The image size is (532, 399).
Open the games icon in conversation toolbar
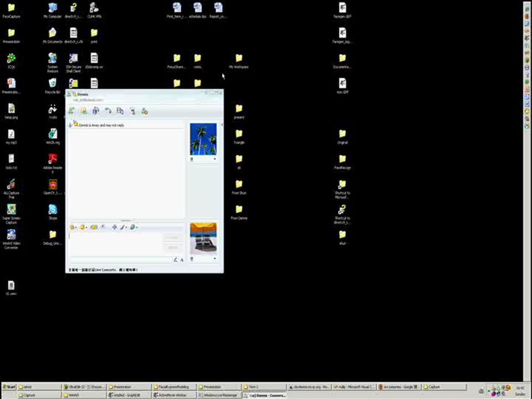click(x=132, y=111)
